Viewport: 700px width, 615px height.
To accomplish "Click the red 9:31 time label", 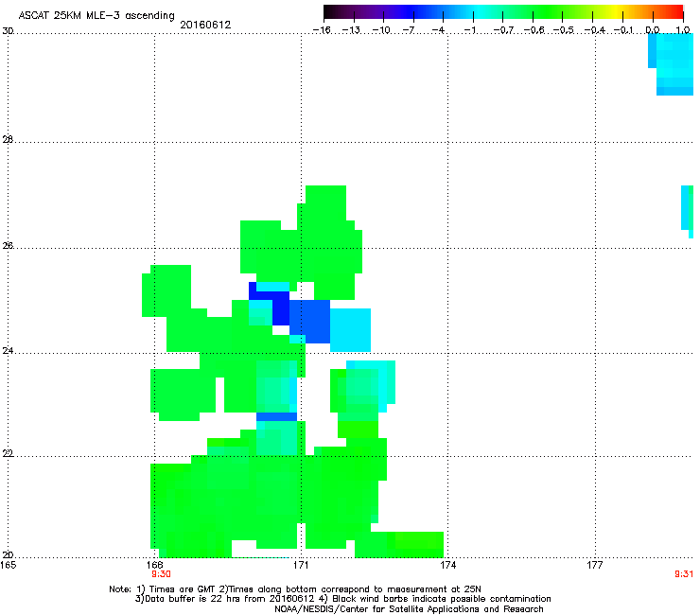I will pos(684,574).
